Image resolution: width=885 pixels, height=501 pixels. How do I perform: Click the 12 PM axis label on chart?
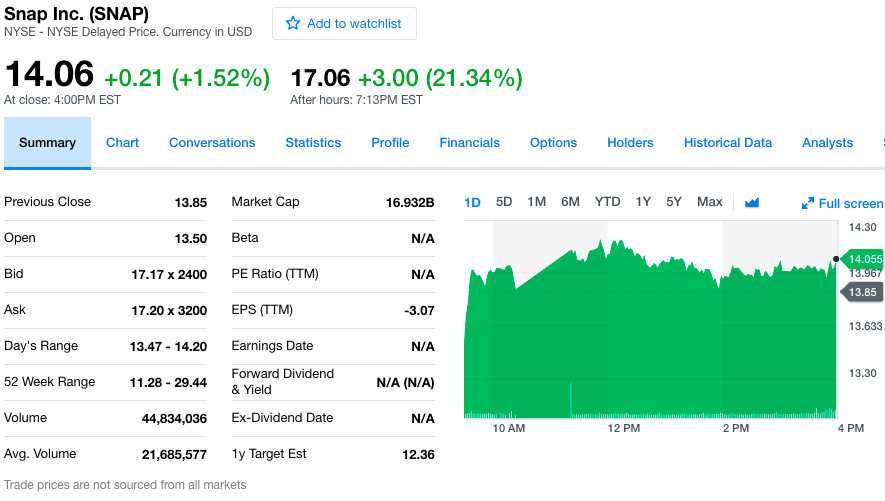pyautogui.click(x=624, y=428)
